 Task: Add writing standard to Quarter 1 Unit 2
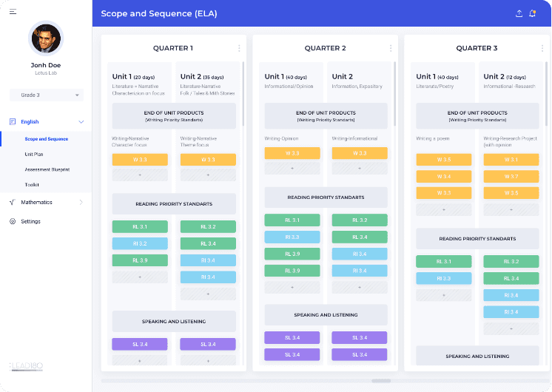[x=208, y=175]
